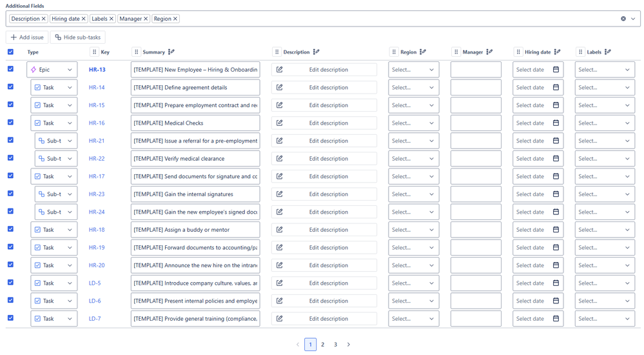Screen dimensions: 644x355
Task: Uncheck the HR-24 row checkbox
Action: (x=11, y=212)
